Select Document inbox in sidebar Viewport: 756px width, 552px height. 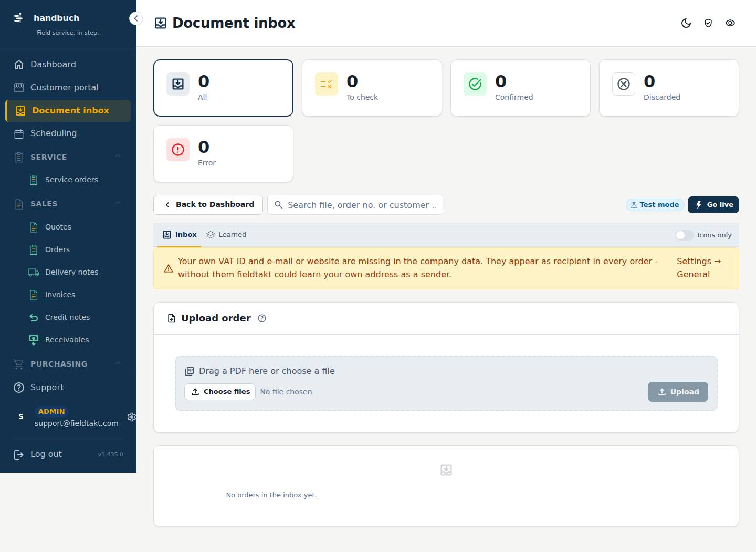(x=68, y=111)
